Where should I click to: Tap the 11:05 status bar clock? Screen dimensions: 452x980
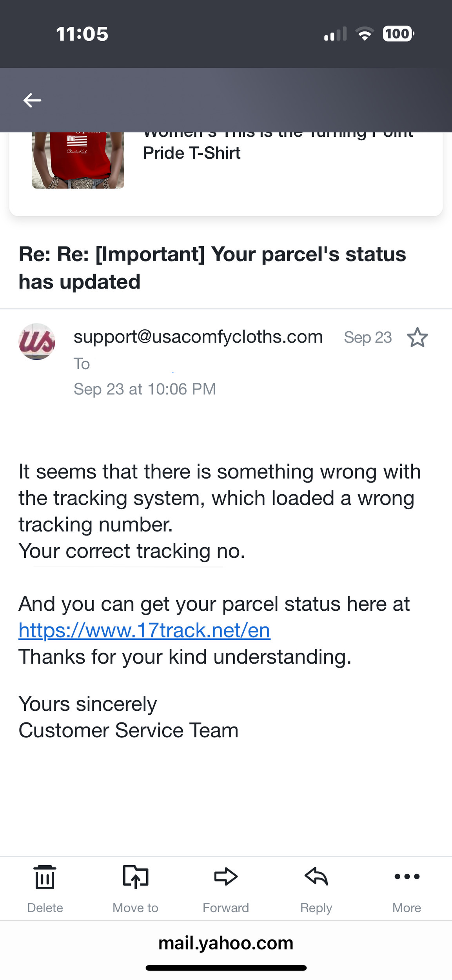[x=82, y=34]
